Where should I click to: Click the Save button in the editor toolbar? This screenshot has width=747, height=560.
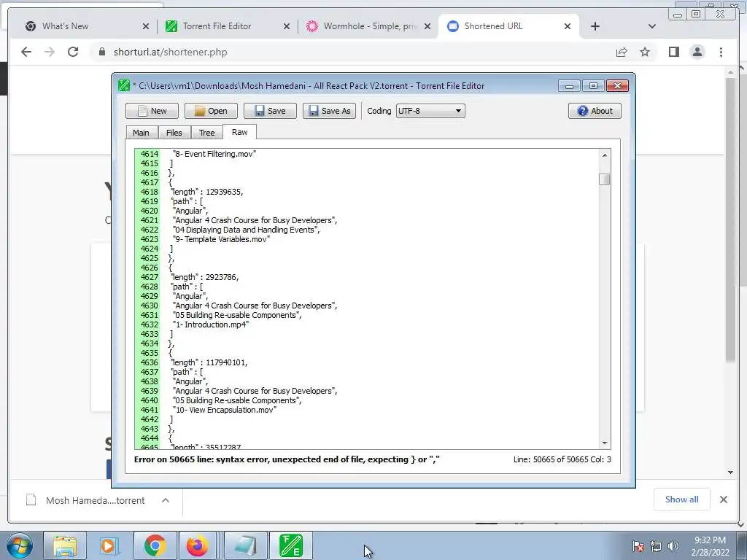tap(270, 111)
